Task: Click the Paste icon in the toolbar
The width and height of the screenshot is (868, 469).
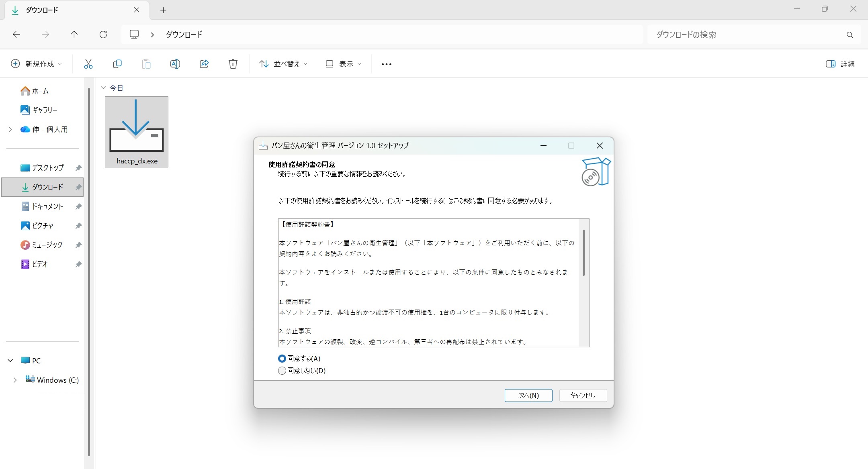Action: click(x=146, y=64)
